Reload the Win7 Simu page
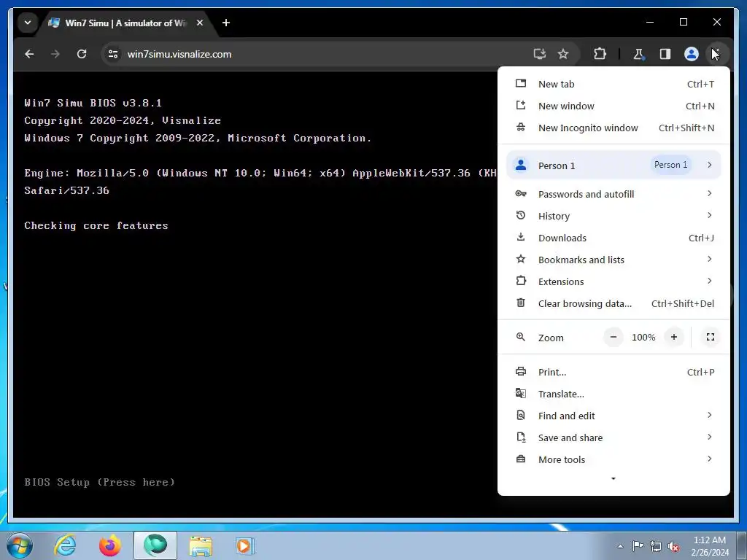Screen dimensions: 747x560 coord(82,54)
